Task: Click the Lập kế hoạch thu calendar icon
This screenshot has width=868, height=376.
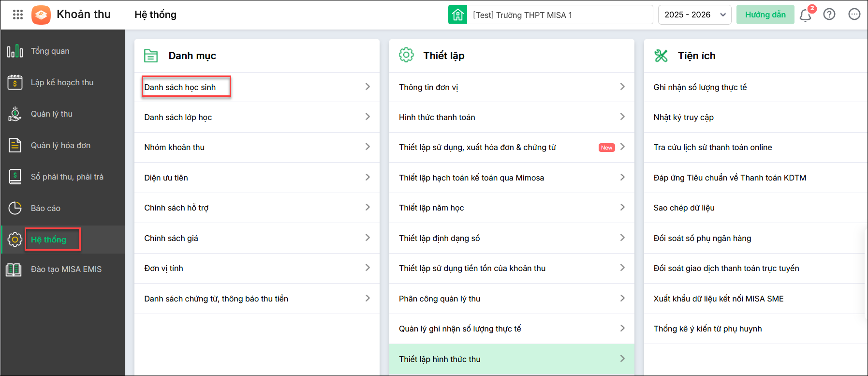Action: [15, 82]
